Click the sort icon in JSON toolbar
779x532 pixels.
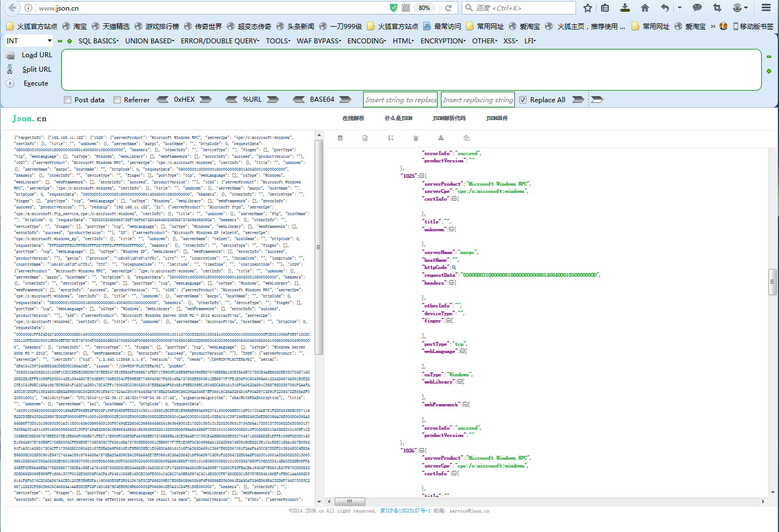click(390, 138)
